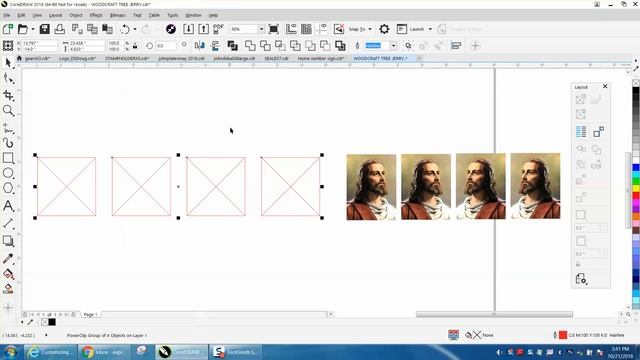Pick the red color swatch in palette
The height and width of the screenshot is (360, 640).
pyautogui.click(x=636, y=196)
